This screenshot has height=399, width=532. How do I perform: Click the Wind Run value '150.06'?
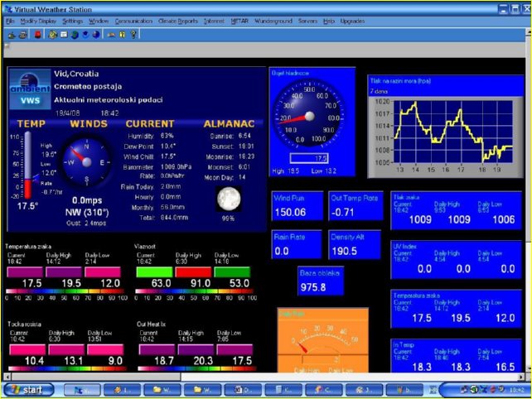pos(290,212)
